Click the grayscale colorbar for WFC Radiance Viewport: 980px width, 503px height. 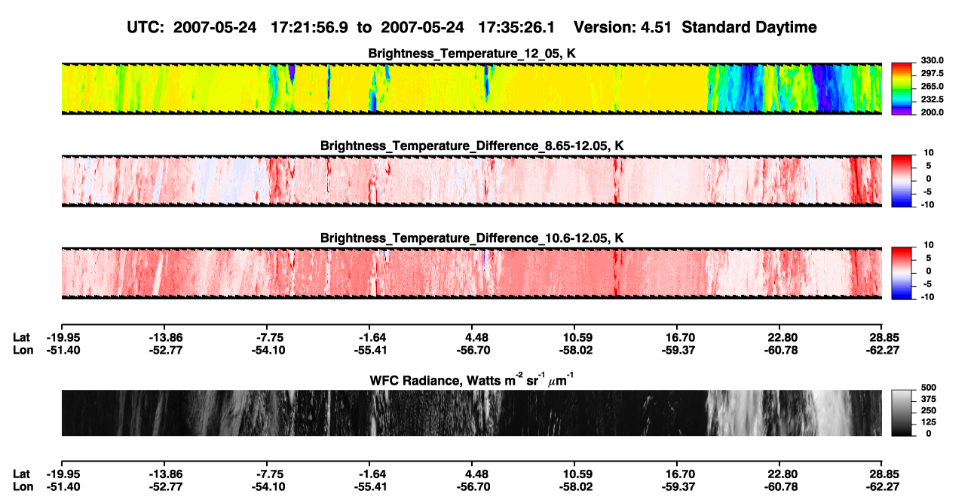click(x=902, y=413)
